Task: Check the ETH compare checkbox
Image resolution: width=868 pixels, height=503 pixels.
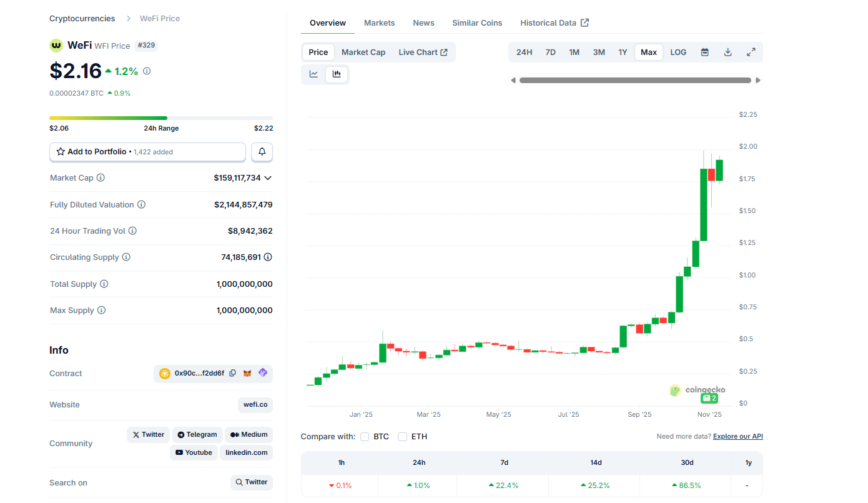Action: [x=403, y=437]
